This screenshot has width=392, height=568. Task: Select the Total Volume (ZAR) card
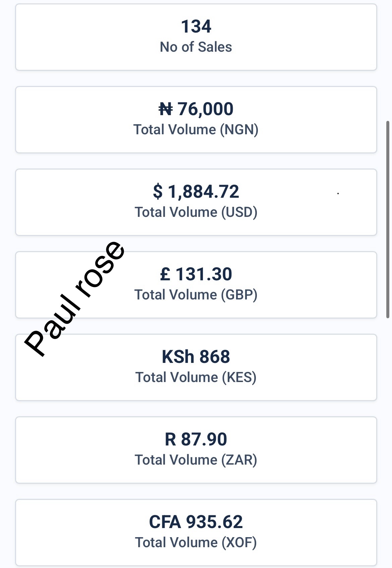pyautogui.click(x=196, y=450)
